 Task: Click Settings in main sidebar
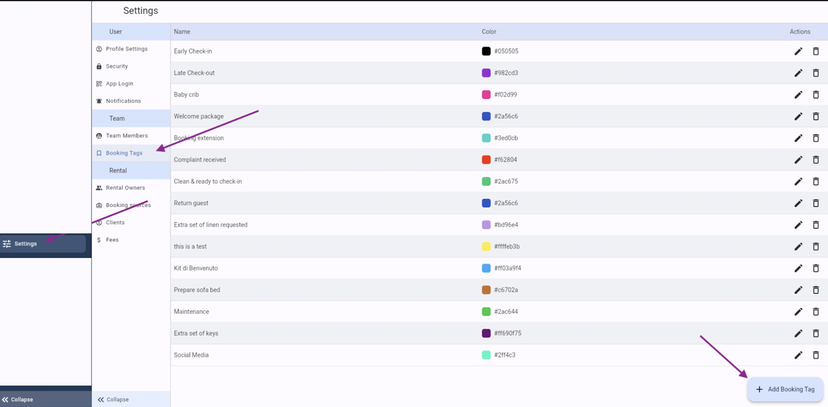(43, 244)
